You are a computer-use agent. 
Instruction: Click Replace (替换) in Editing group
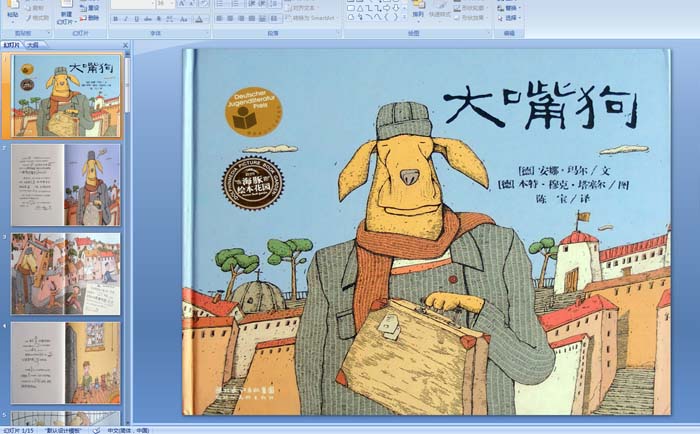click(x=509, y=8)
